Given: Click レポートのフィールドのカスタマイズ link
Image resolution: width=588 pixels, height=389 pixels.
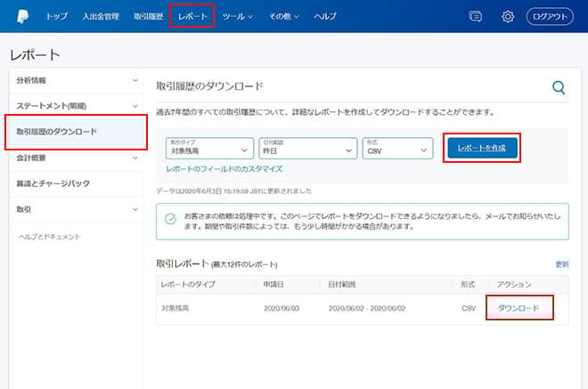Looking at the screenshot, I should click(x=224, y=168).
